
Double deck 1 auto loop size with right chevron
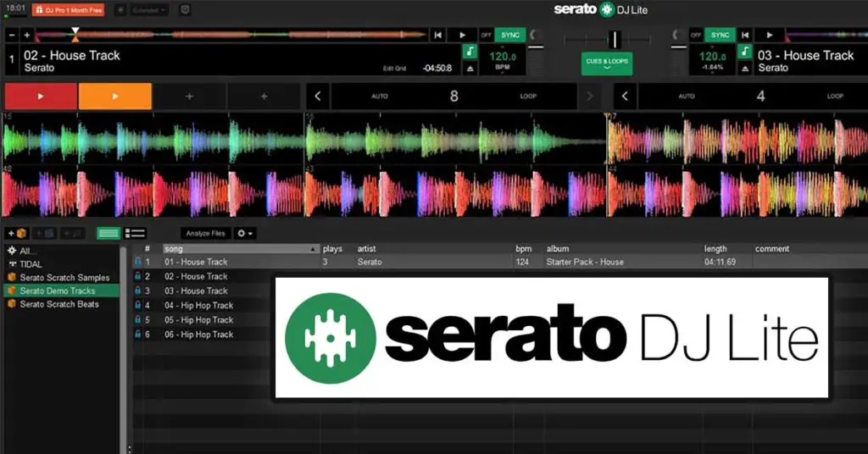point(590,97)
